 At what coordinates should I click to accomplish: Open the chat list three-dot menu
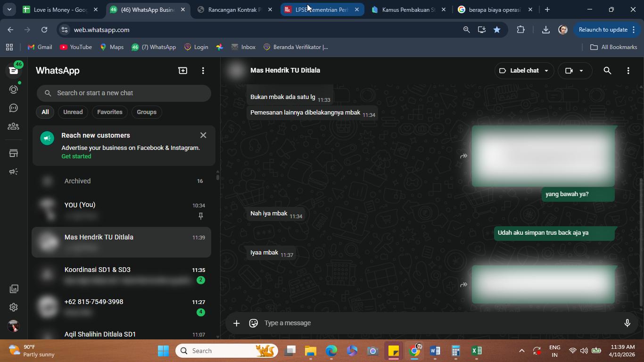[x=203, y=70]
